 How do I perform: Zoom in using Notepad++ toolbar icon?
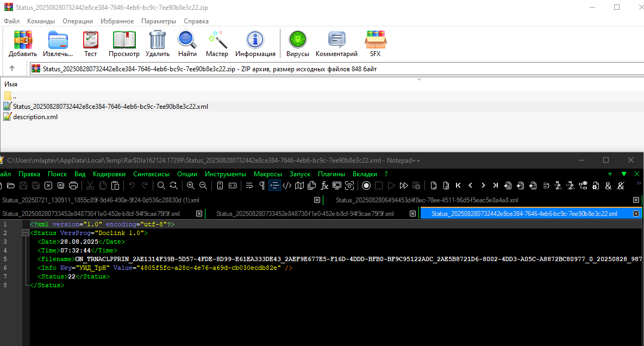191,186
